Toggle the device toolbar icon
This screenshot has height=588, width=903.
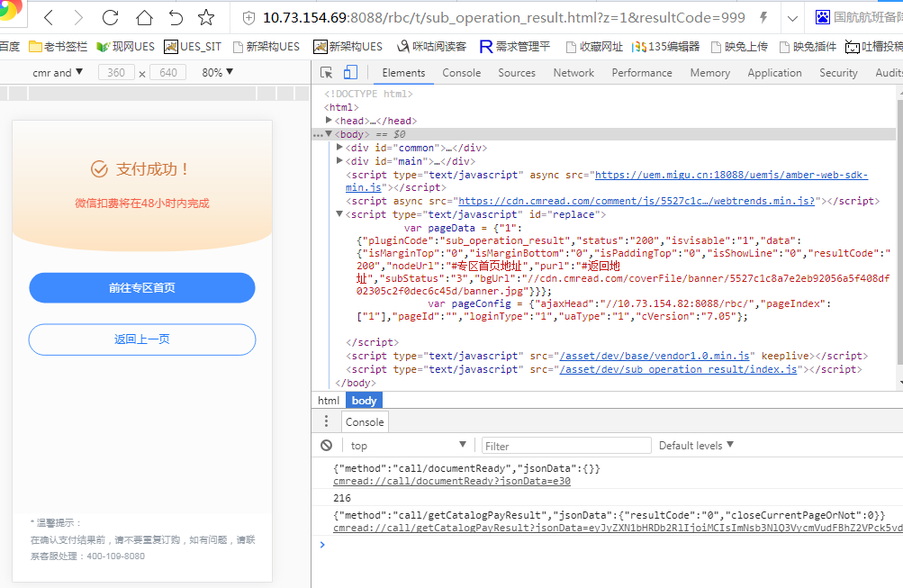tap(350, 73)
